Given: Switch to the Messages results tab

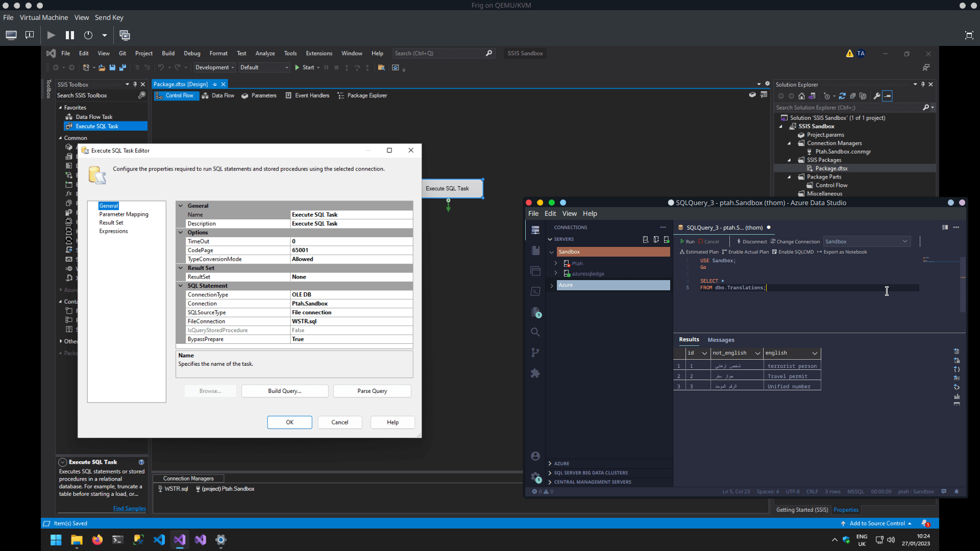Looking at the screenshot, I should (x=720, y=340).
